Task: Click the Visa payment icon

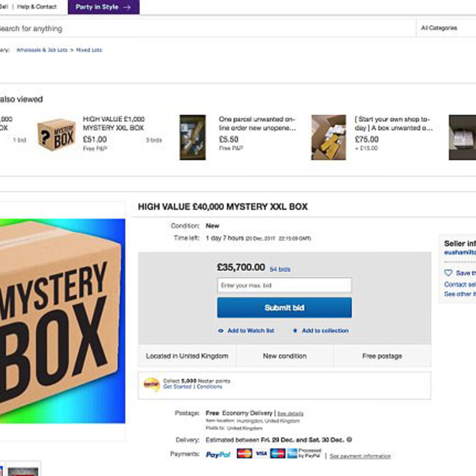Action: (261, 454)
